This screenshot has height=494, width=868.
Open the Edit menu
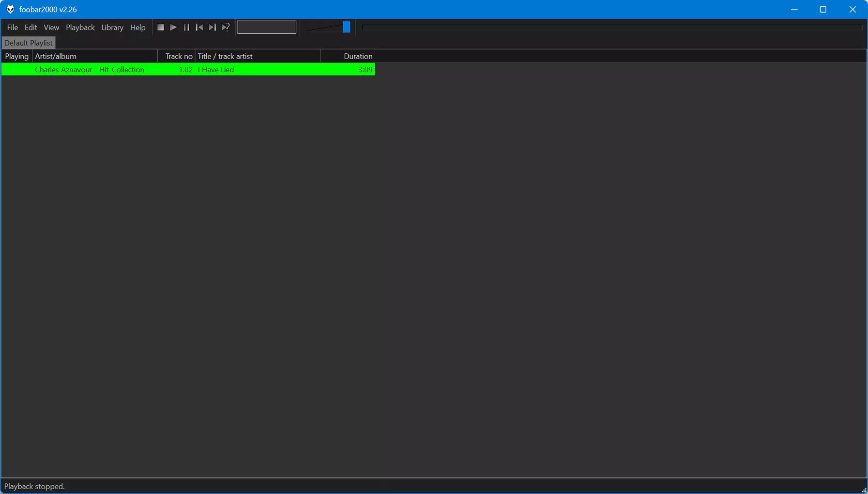tap(31, 28)
